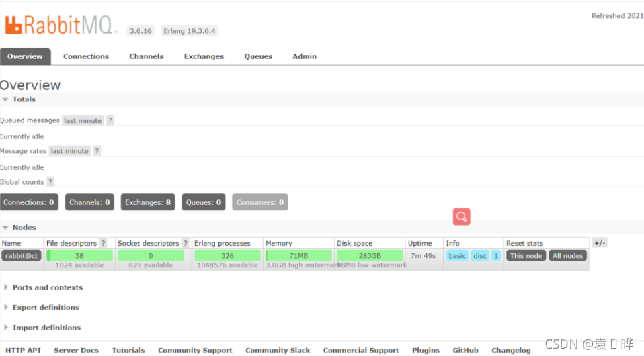Image resolution: width=644 pixels, height=356 pixels.
Task: Toggle node columns with +/- control
Action: pos(600,242)
